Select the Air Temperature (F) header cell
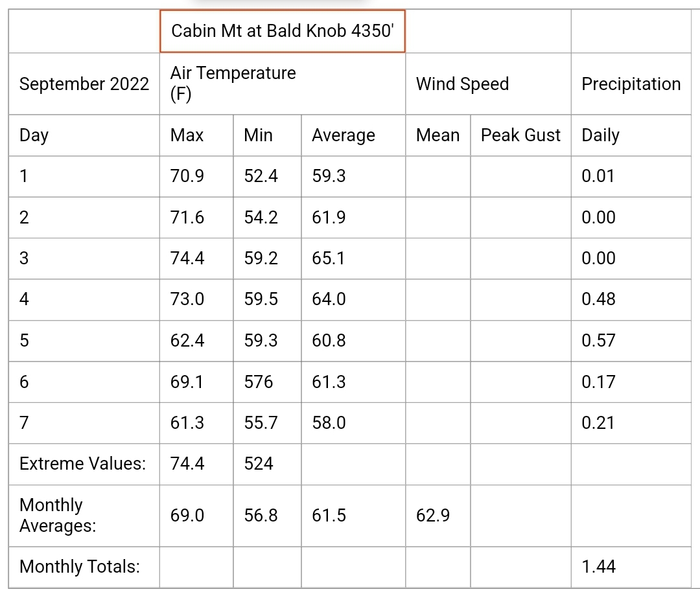Viewport: 700px width, 596px height. 282,84
